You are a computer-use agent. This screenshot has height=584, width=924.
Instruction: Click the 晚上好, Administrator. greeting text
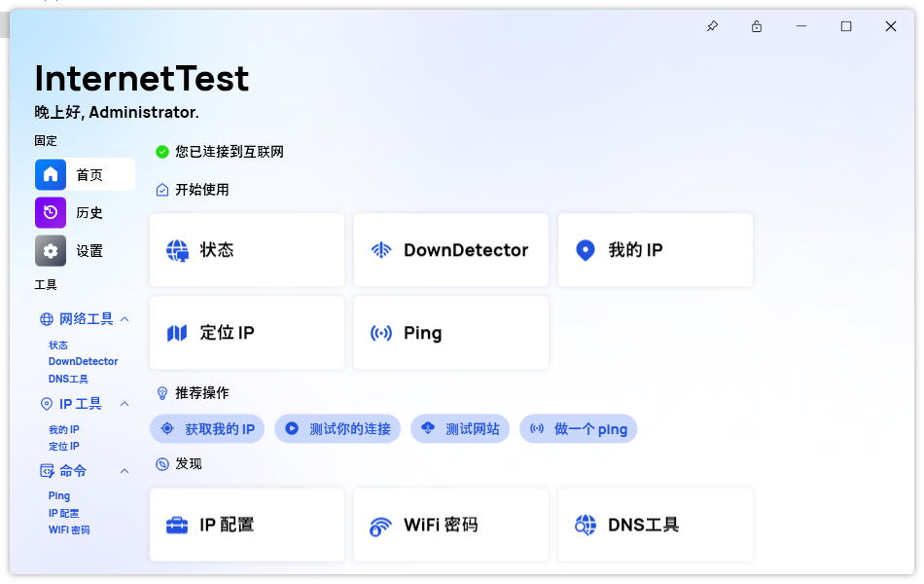[117, 113]
